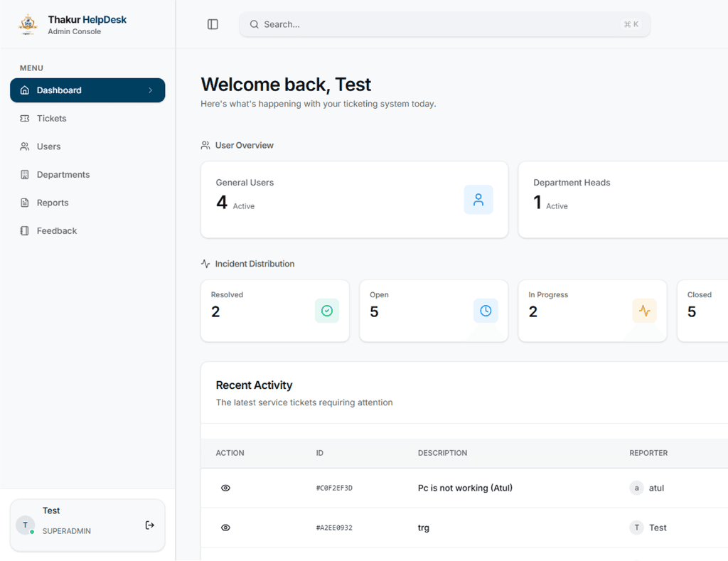Click the 'trg' description cell
Screen dimensions: 728x561
424,528
